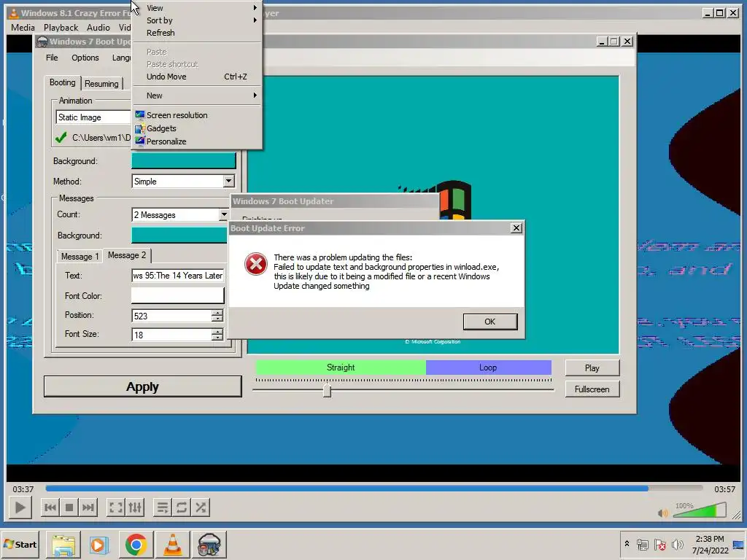Click the Play preview button
747x560 pixels.
(592, 367)
